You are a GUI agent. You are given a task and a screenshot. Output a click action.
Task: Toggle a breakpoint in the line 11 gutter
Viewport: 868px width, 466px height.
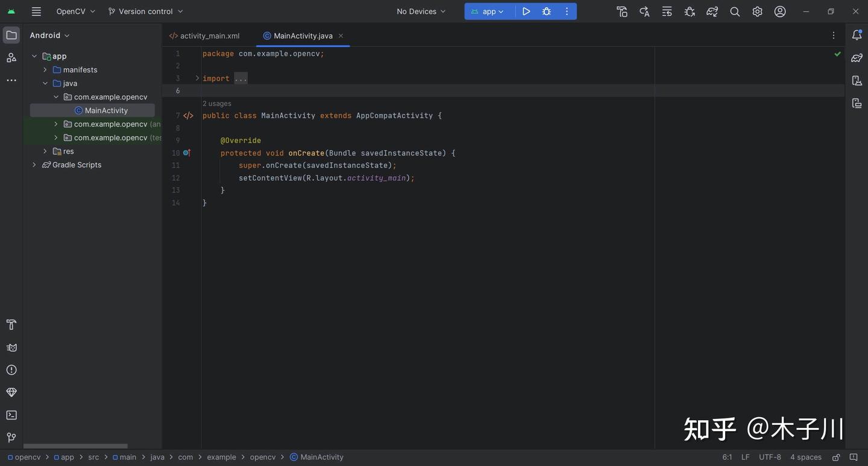pos(187,165)
